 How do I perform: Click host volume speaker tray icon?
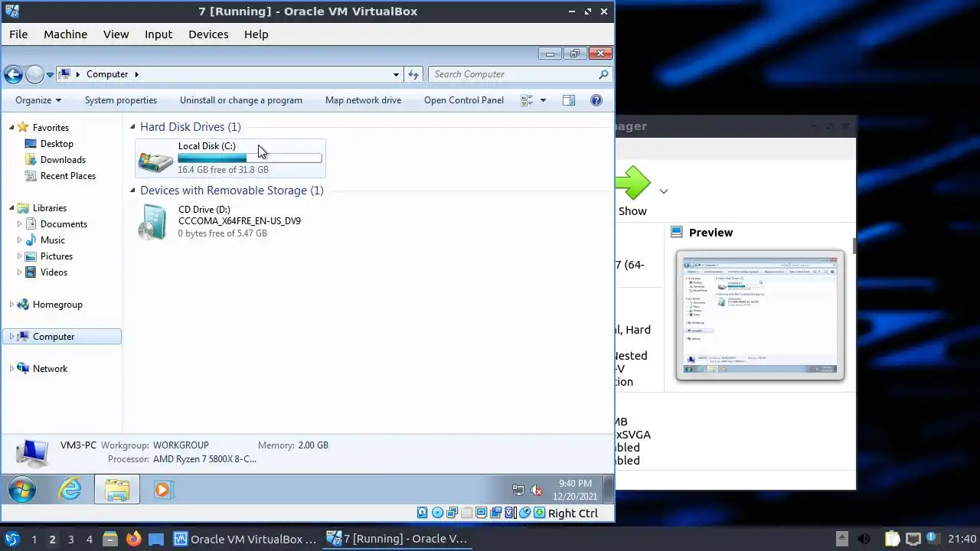[864, 539]
